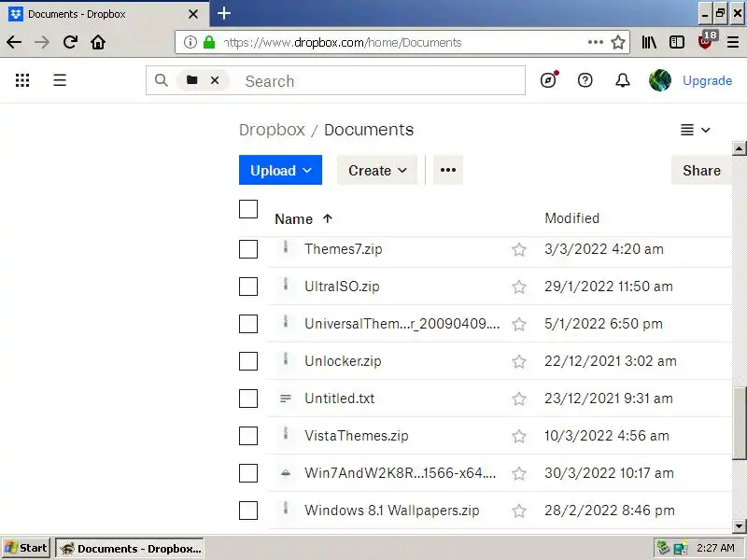This screenshot has height=560, width=747.
Task: Sort by the Modified column header
Action: coord(571,218)
